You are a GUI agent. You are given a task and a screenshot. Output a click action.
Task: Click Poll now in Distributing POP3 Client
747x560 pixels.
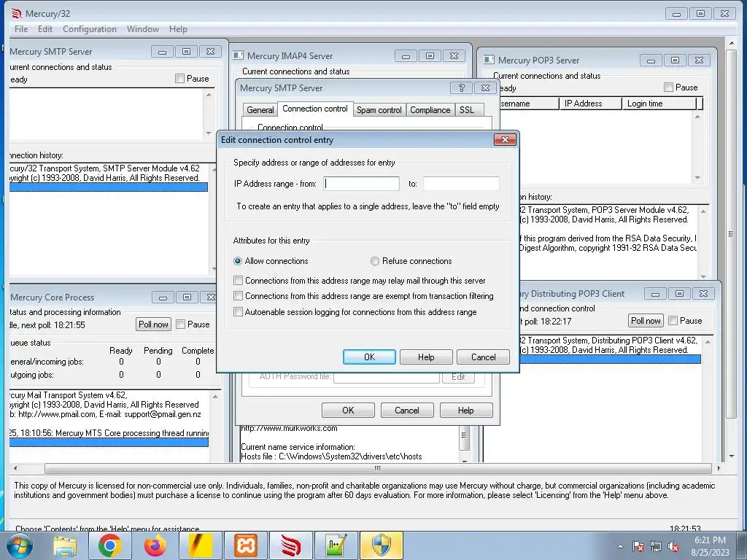point(646,321)
